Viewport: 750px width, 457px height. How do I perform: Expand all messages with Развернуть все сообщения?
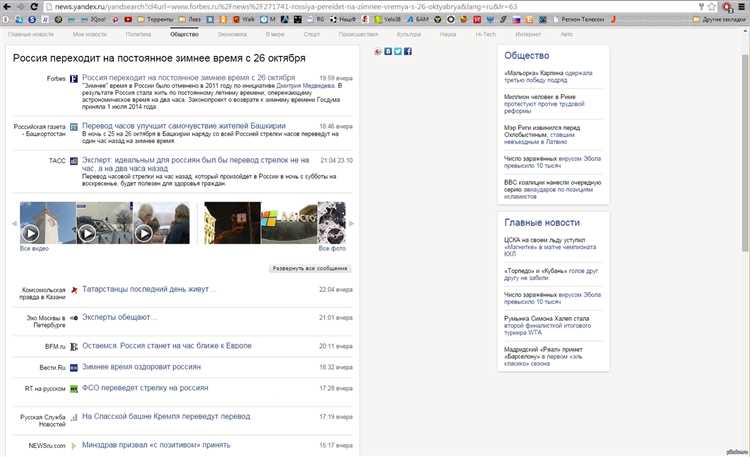coord(310,269)
